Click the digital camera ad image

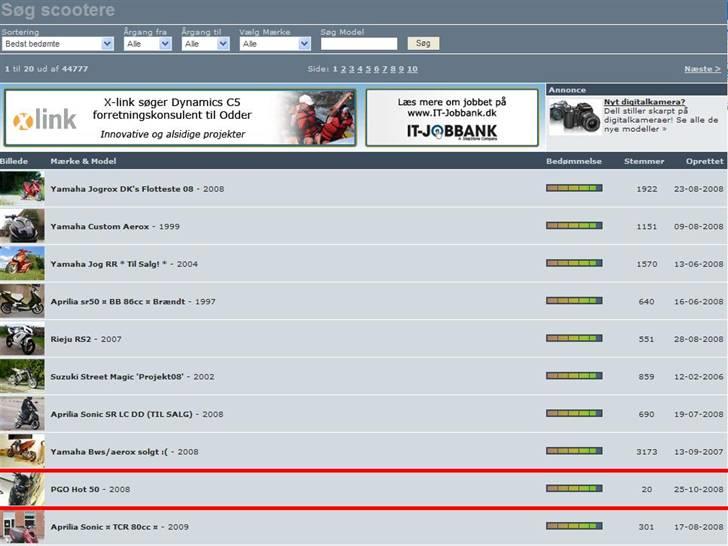point(574,116)
